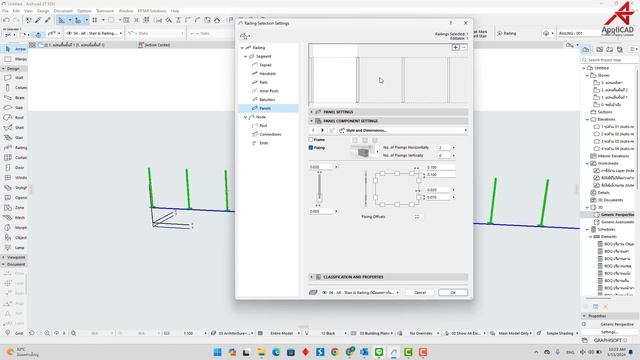Select Inner Posts in the railing tree
The height and width of the screenshot is (360, 640).
click(269, 91)
